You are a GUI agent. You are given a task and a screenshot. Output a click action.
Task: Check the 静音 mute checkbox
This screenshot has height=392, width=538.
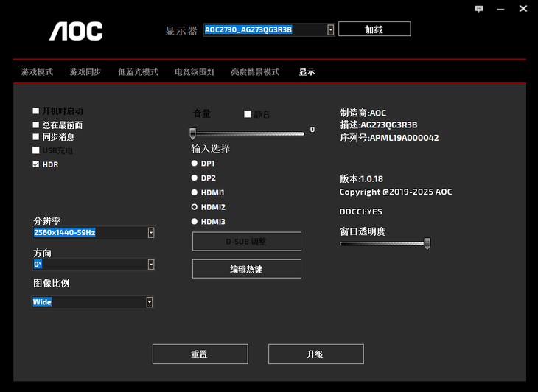tap(248, 114)
